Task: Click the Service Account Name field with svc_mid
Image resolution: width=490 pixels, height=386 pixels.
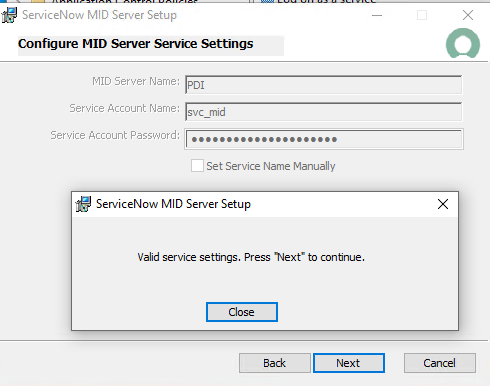Action: [323, 112]
